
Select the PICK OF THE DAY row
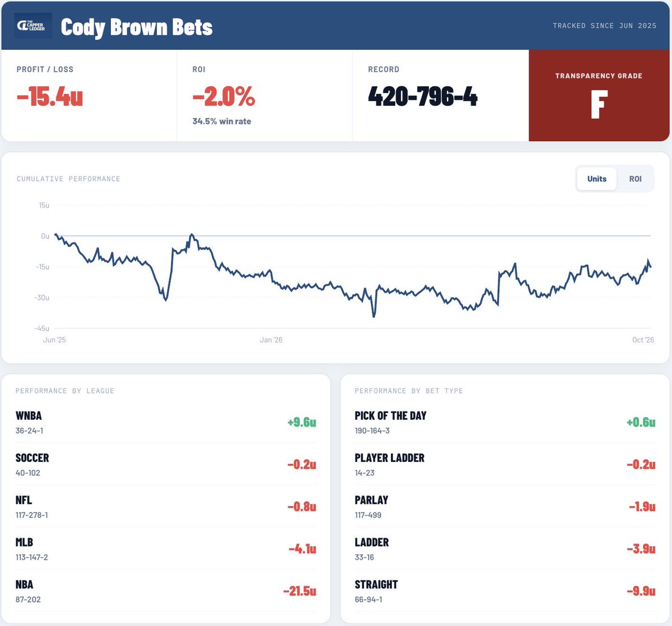[x=505, y=422]
